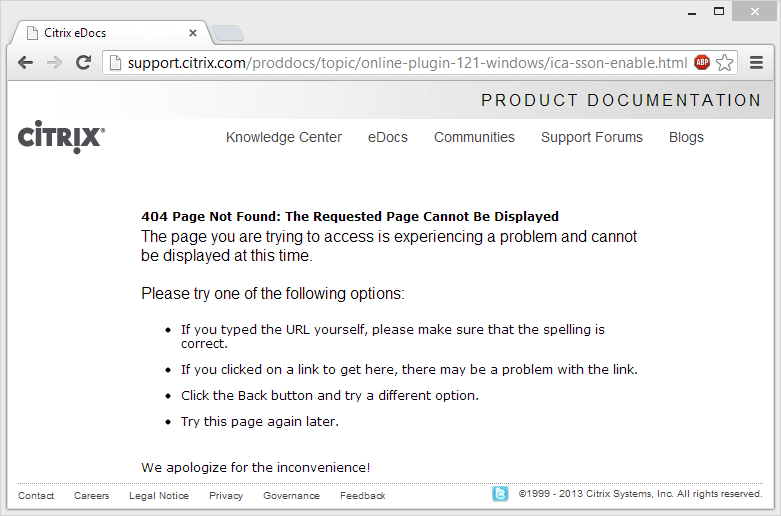Image resolution: width=781 pixels, height=516 pixels.
Task: Open the Chrome hamburger menu
Action: pos(756,63)
